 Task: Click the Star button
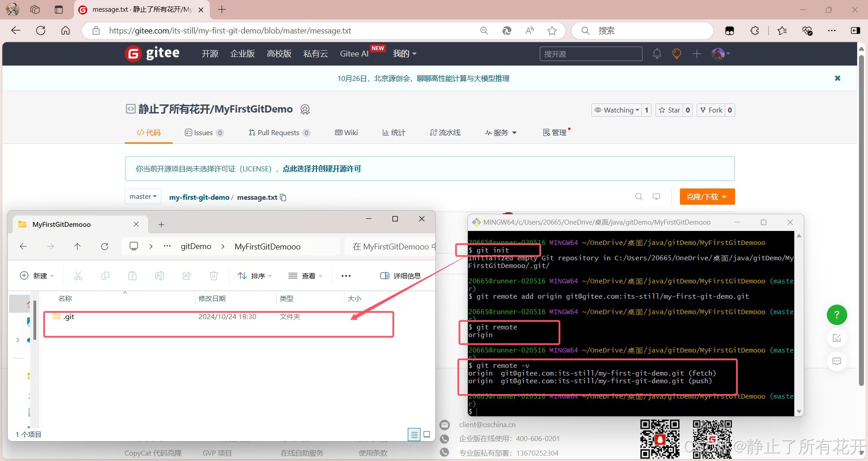click(x=669, y=110)
